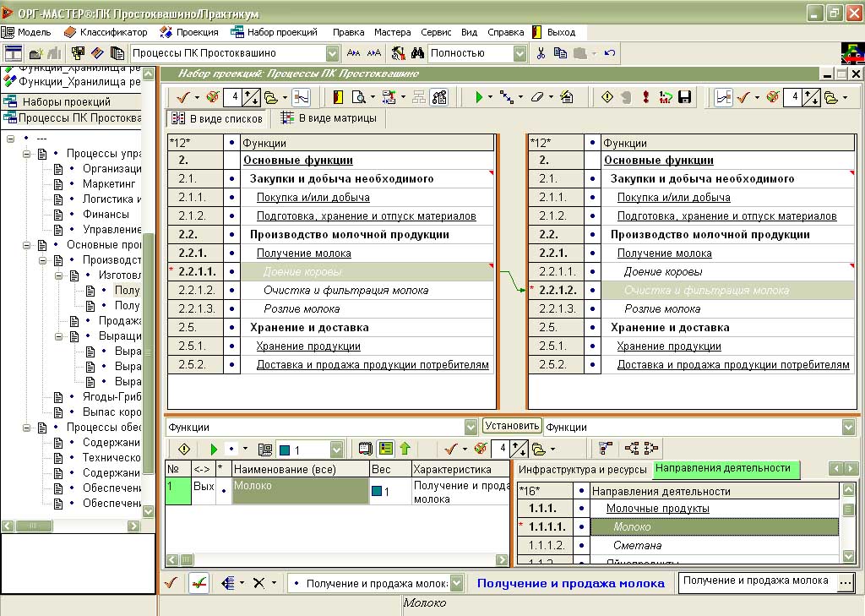Click the undo arrow icon in main toolbar

tap(610, 53)
